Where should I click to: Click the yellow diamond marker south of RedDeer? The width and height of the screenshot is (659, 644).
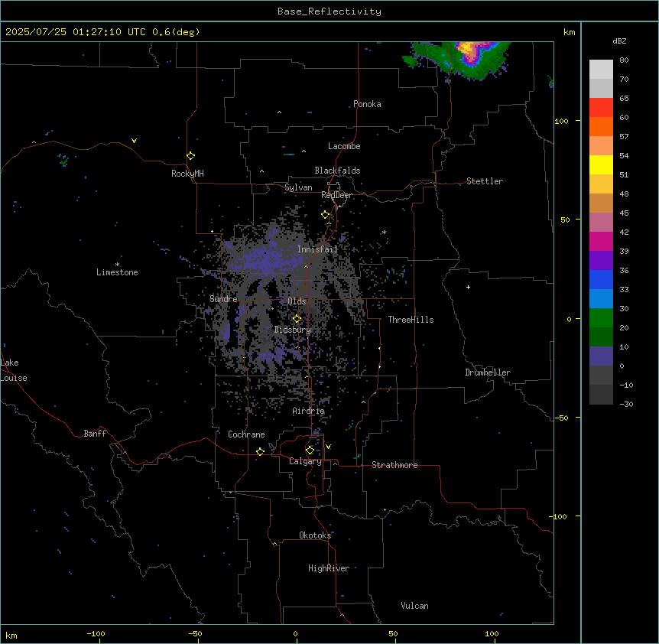tap(325, 215)
